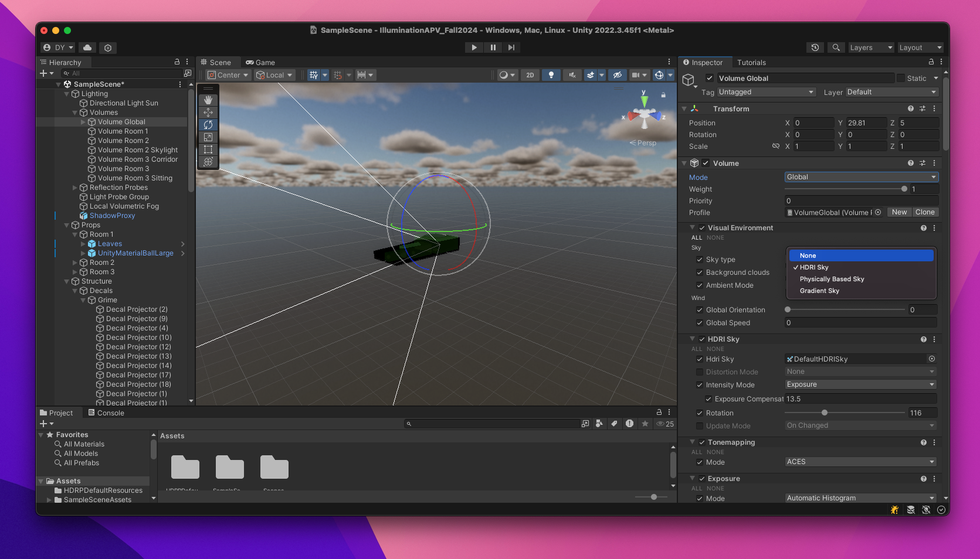
Task: Open the account DY button
Action: pos(58,47)
